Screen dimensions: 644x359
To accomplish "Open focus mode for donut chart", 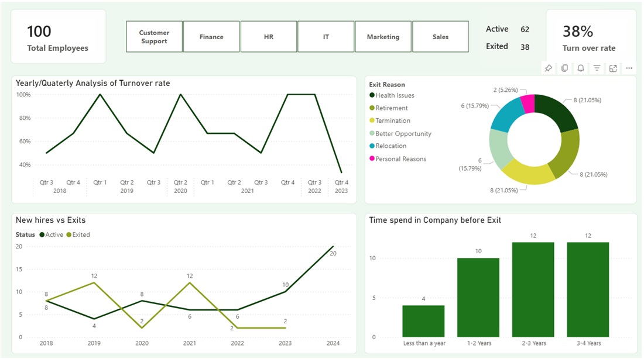I will pos(613,68).
